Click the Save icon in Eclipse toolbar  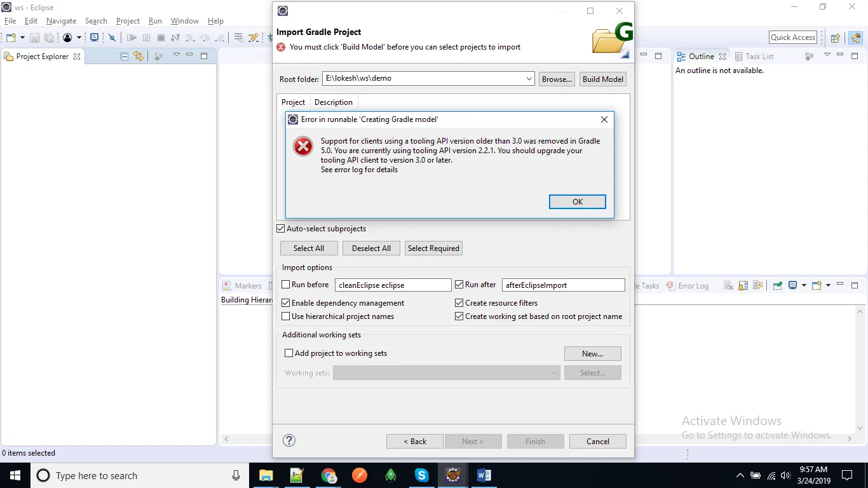tap(34, 37)
